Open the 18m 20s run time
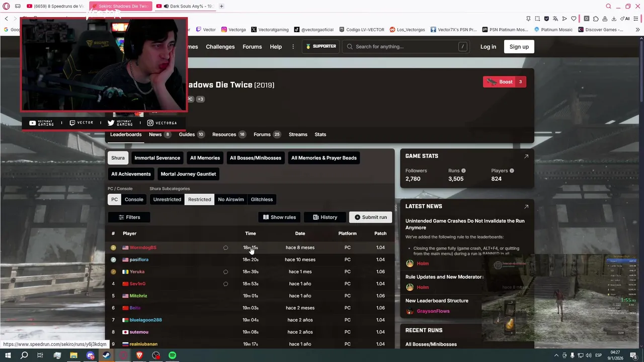Image resolution: width=644 pixels, height=362 pixels. tap(251, 259)
